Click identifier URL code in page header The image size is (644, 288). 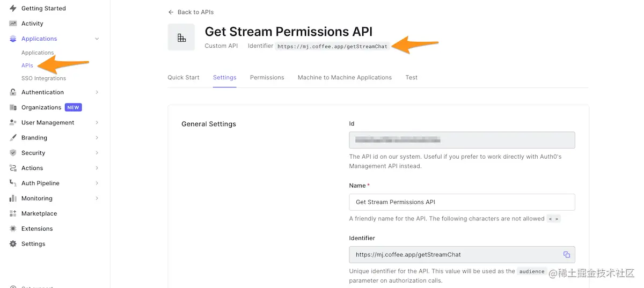[x=332, y=46]
